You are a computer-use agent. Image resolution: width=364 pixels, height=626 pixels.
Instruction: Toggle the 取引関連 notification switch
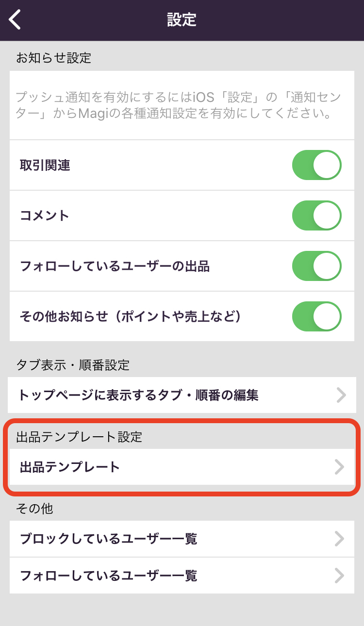point(316,165)
